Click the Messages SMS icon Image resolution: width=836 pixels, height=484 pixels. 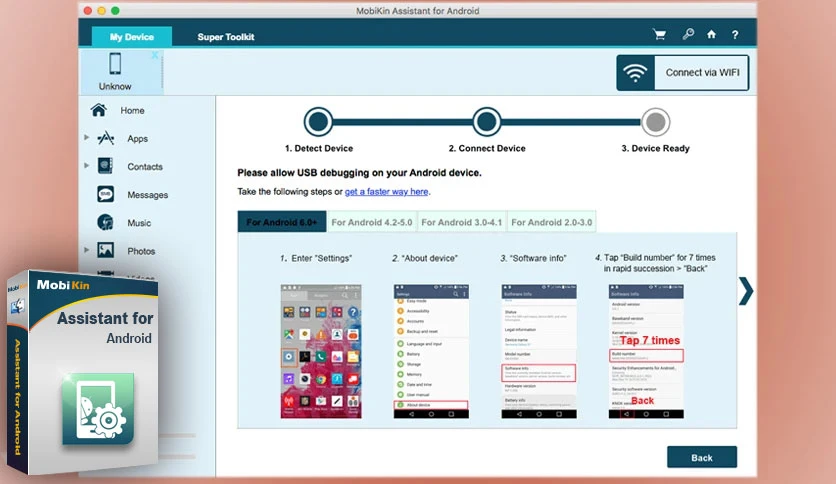105,194
